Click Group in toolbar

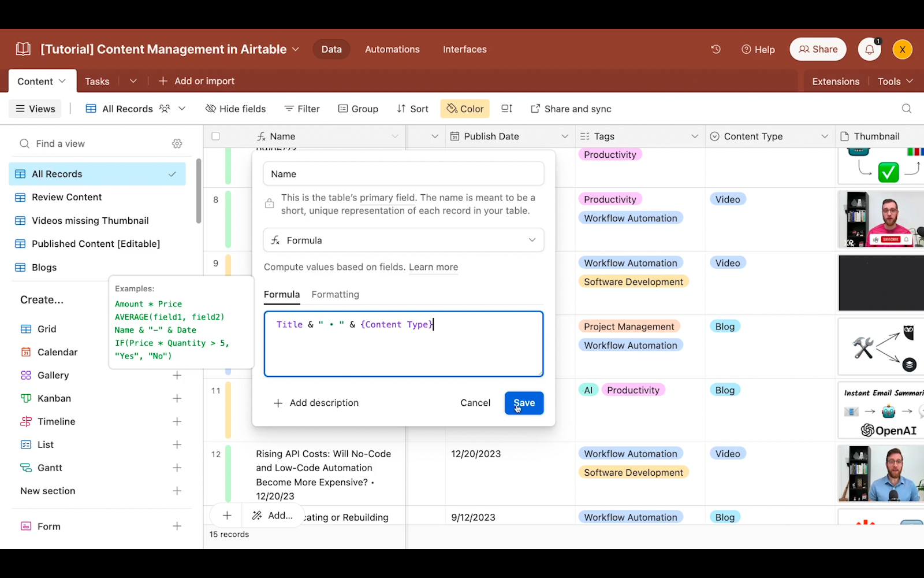coord(358,109)
